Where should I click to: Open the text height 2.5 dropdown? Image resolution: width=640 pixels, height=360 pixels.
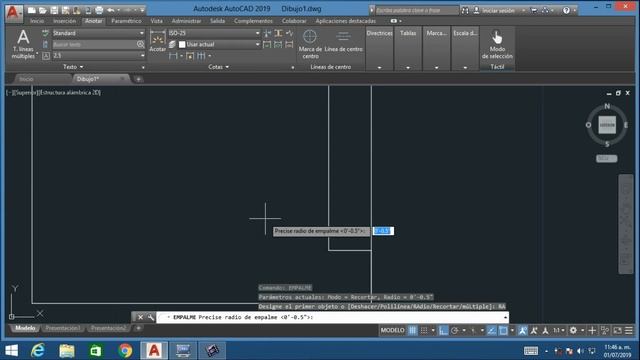[142, 56]
